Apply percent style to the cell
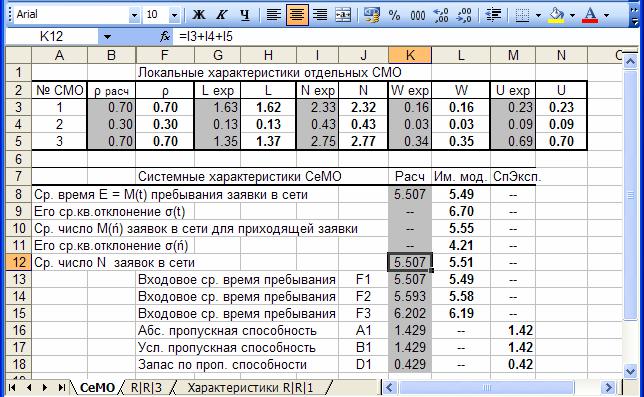The height and width of the screenshot is (397, 644). point(394,15)
